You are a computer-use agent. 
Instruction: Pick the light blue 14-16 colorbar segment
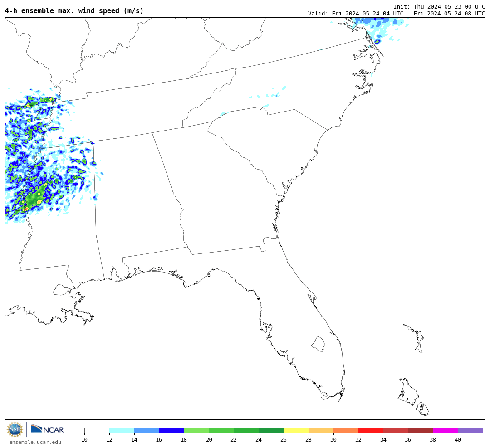147,431
